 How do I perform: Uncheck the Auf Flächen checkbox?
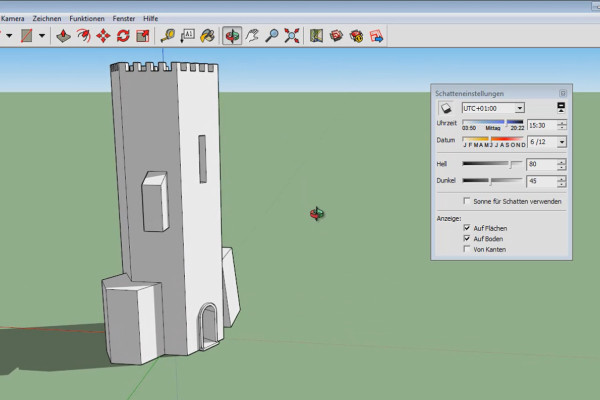pyautogui.click(x=467, y=228)
